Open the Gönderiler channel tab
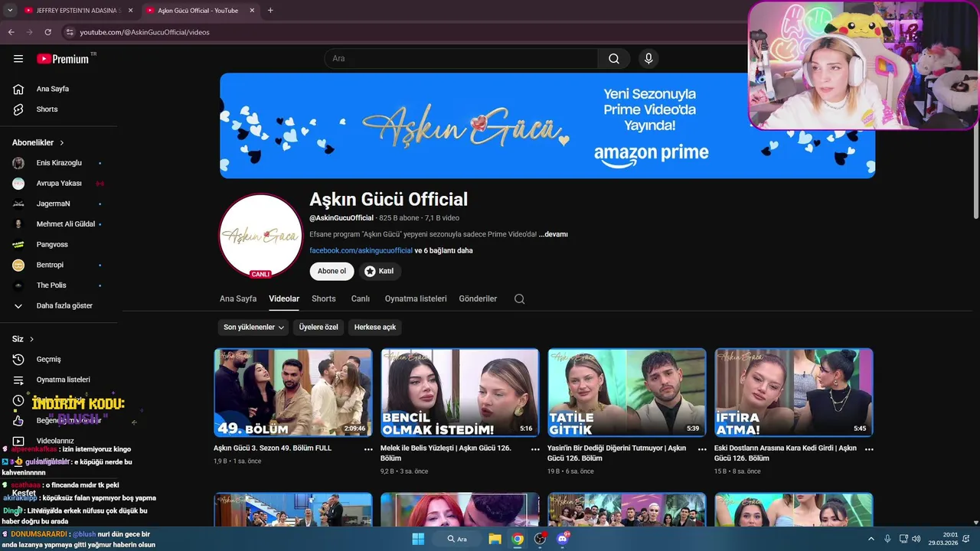The height and width of the screenshot is (551, 980). [x=478, y=299]
